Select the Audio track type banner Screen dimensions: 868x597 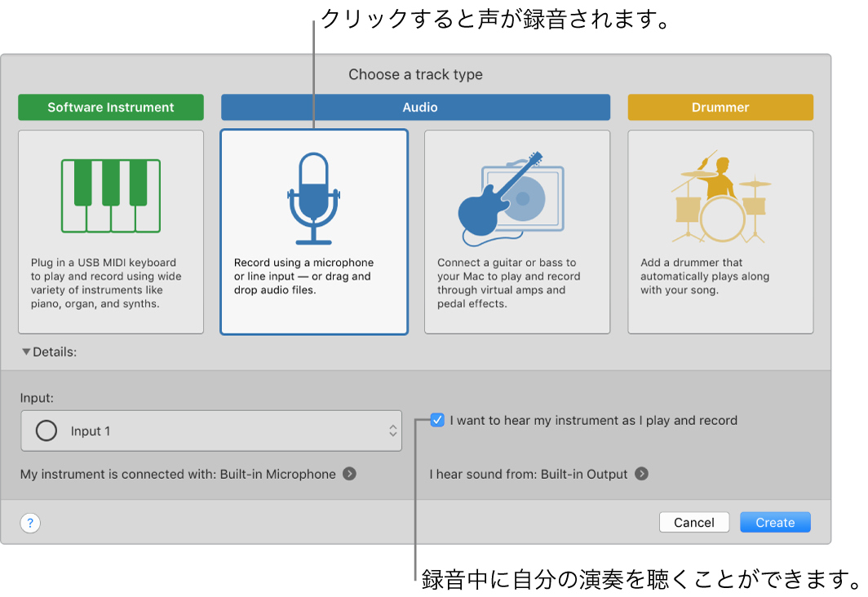415,107
